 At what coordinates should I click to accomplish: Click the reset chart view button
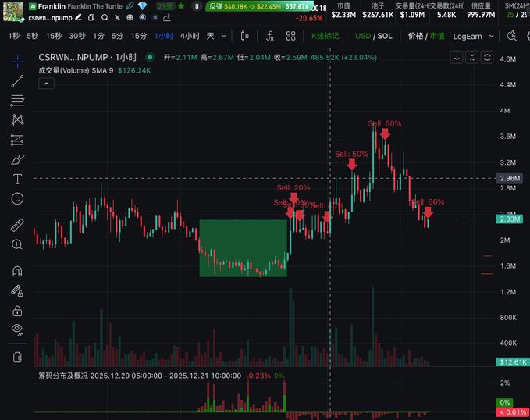[x=487, y=58]
